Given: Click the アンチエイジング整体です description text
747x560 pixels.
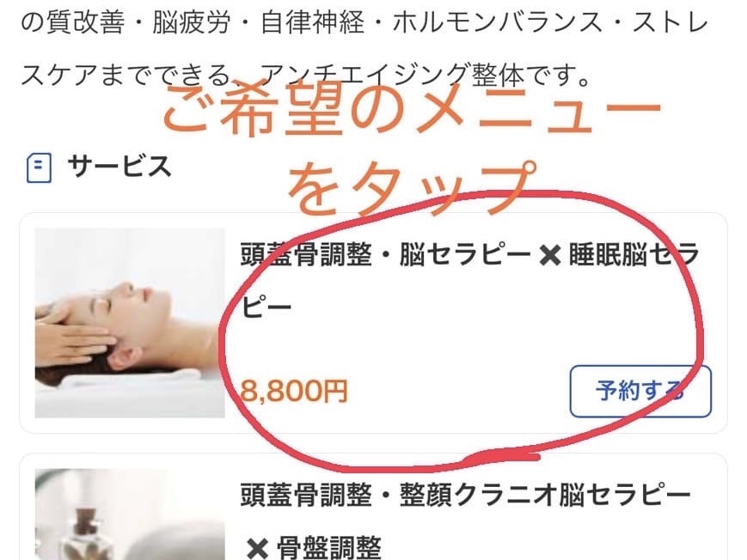Looking at the screenshot, I should point(425,76).
